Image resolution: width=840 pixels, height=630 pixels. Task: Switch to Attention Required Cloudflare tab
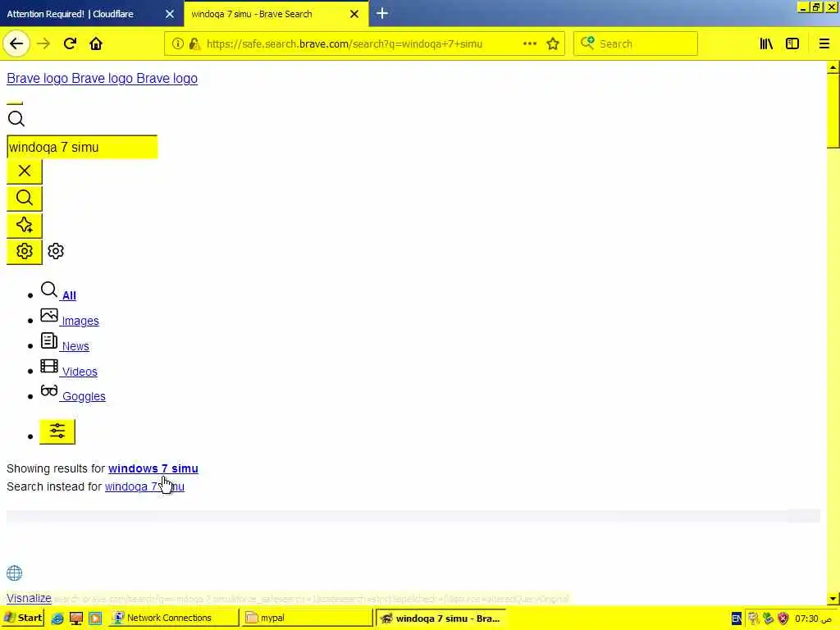[71, 14]
